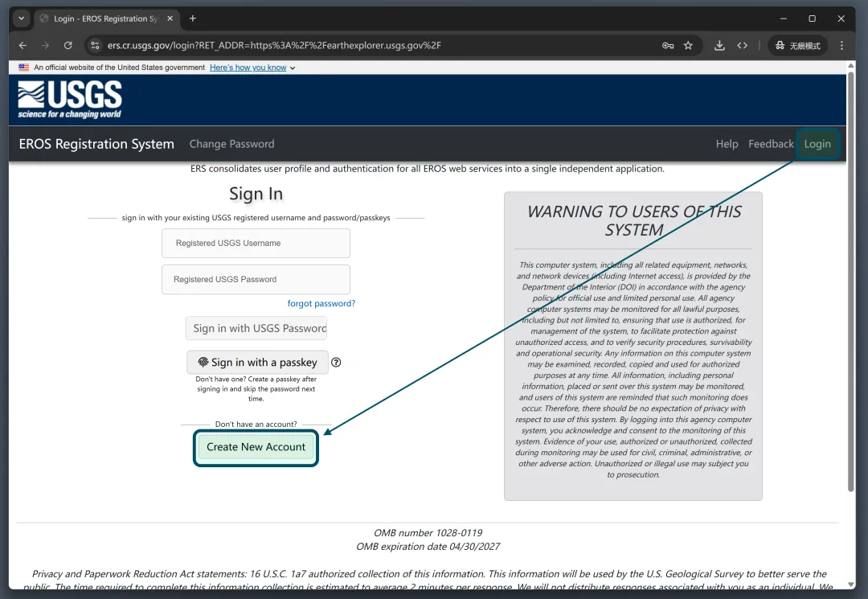Open the browser three-dot menu
The image size is (868, 599).
tap(841, 45)
